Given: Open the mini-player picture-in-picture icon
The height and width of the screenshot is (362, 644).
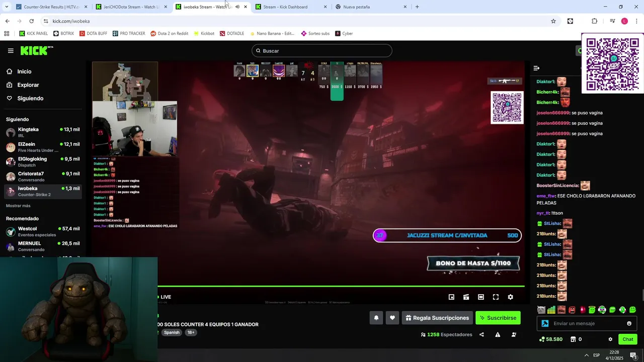Looking at the screenshot, I should coord(451,297).
